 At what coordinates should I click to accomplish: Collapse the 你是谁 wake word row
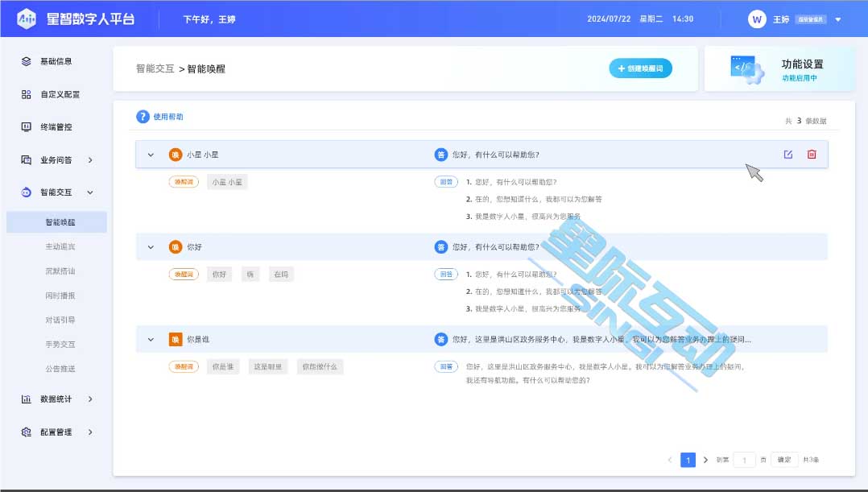pos(151,340)
